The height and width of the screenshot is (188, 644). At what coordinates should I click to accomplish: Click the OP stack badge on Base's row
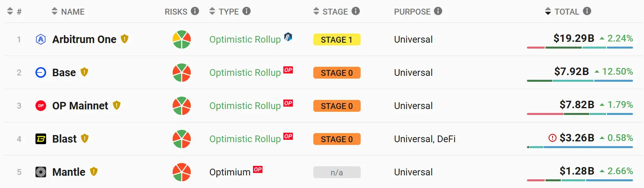coord(288,70)
